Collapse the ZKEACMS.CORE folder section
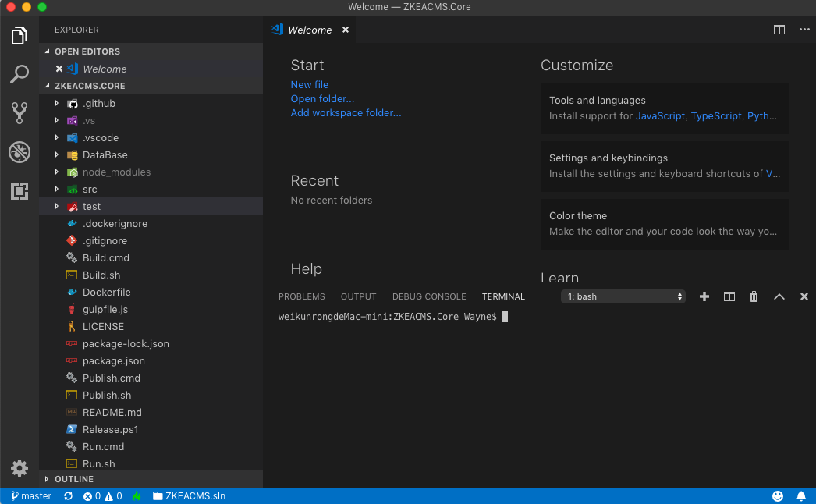Viewport: 816px width, 504px height. click(151, 86)
